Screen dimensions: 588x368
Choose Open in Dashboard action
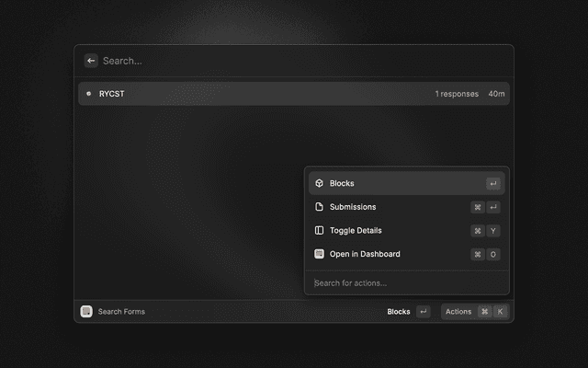pyautogui.click(x=386, y=254)
